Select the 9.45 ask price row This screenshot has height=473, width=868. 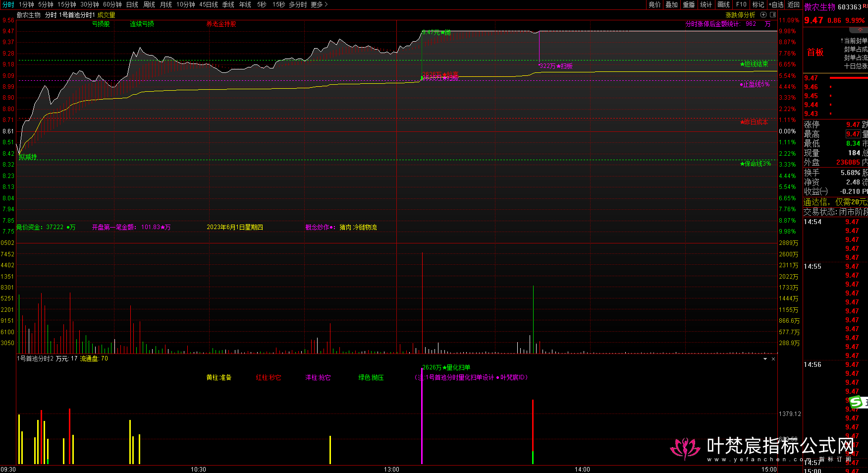click(x=835, y=96)
